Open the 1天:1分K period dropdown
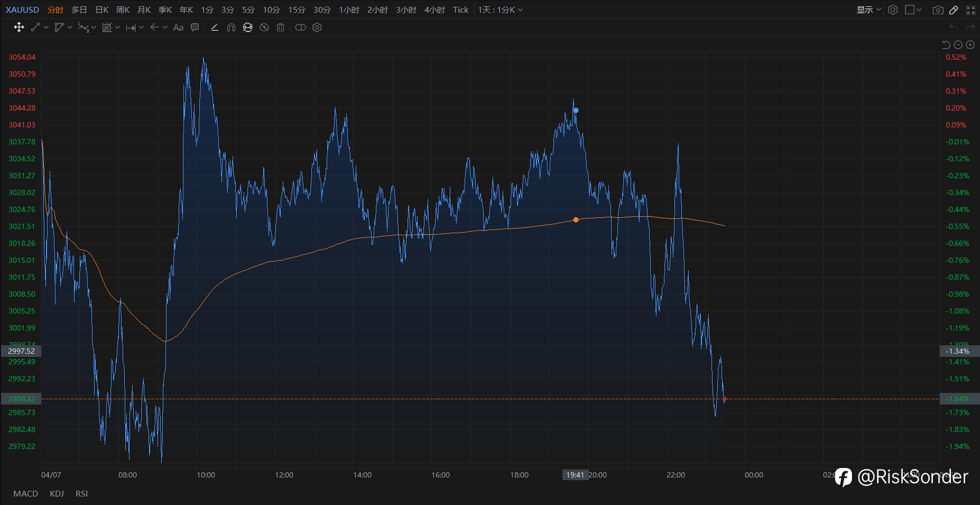980x505 pixels. [501, 10]
